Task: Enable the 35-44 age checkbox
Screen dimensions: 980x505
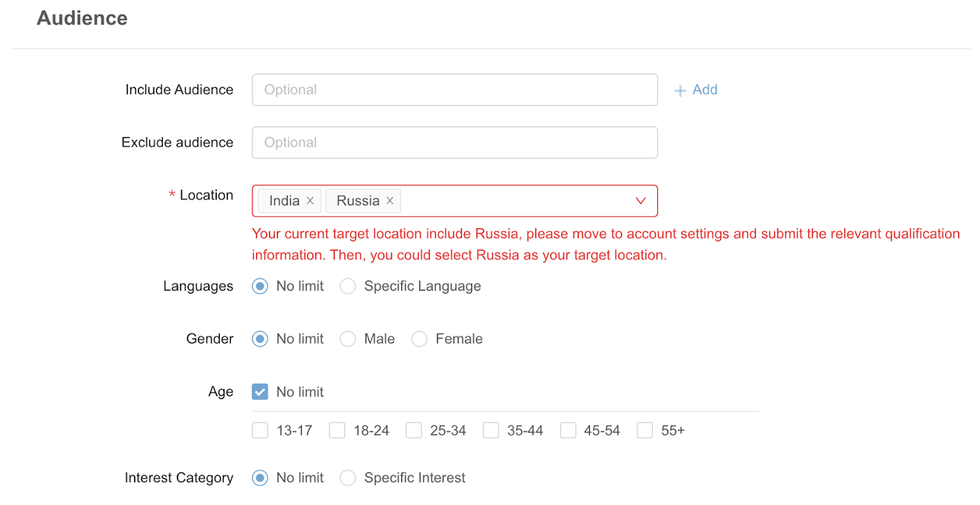Action: [x=491, y=430]
